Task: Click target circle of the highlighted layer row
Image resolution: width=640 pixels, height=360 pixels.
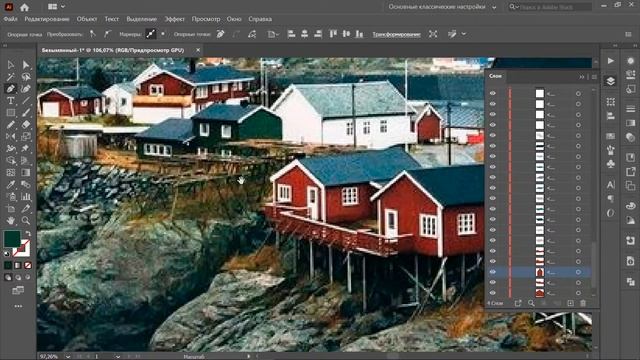Action: [578, 272]
